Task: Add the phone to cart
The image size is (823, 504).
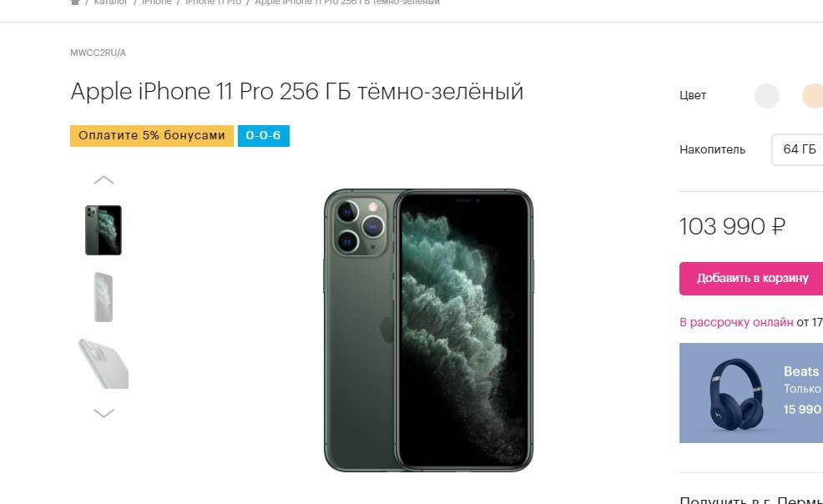Action: click(x=751, y=279)
